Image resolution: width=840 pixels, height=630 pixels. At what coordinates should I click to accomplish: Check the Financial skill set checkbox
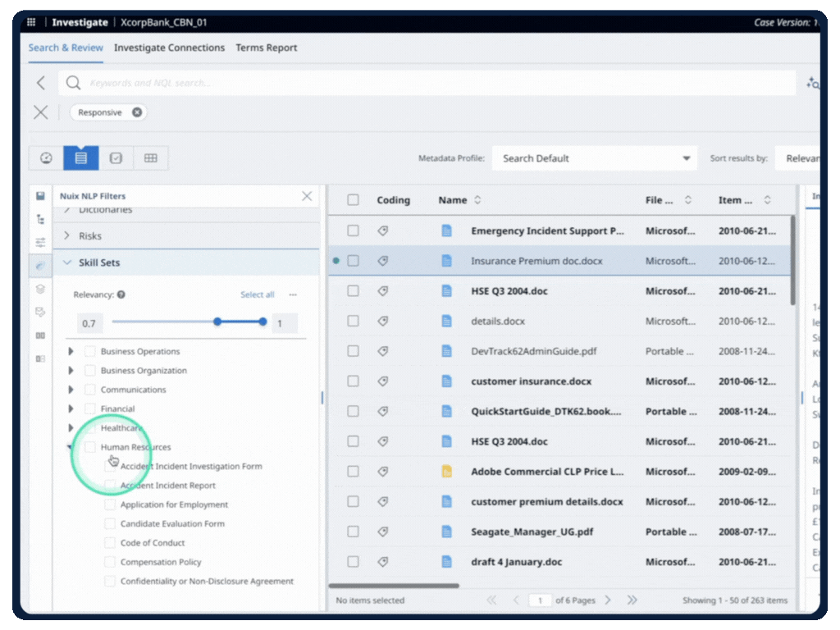(90, 409)
